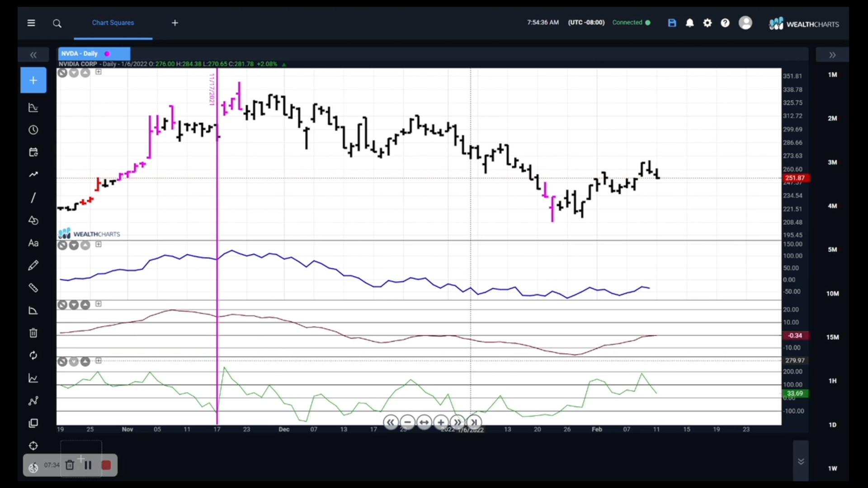This screenshot has width=868, height=488.
Task: Click the trash delete drawings tool
Action: (x=33, y=333)
